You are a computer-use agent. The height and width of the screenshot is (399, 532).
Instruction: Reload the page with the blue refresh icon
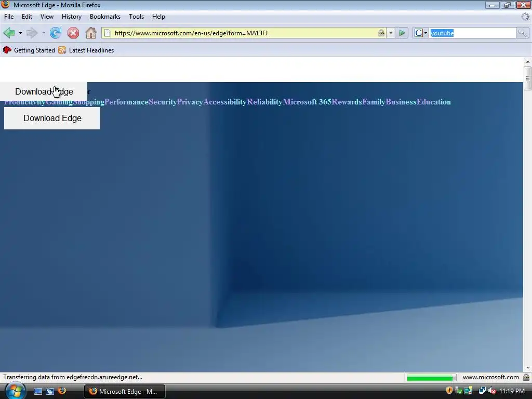point(55,33)
